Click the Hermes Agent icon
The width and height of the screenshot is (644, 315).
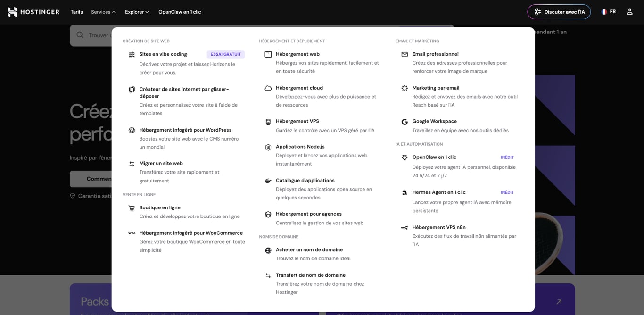pyautogui.click(x=405, y=192)
